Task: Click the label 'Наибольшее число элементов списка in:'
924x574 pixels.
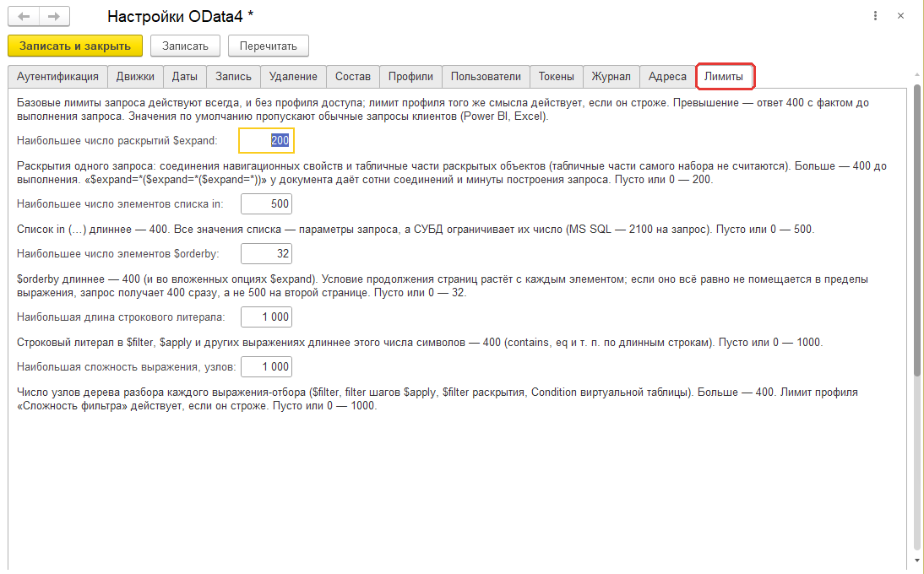Action: coord(120,203)
